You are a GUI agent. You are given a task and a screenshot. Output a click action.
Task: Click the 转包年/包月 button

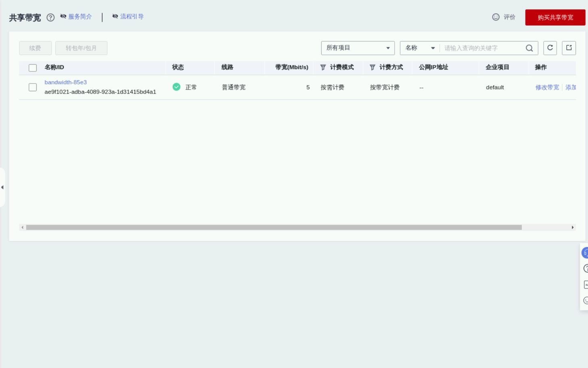point(81,48)
